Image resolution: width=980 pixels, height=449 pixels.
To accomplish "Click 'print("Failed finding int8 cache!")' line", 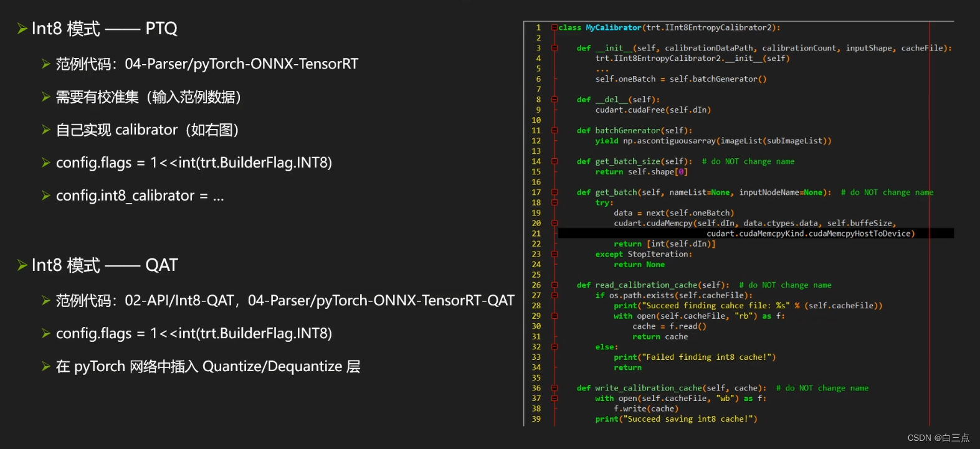I will (695, 357).
